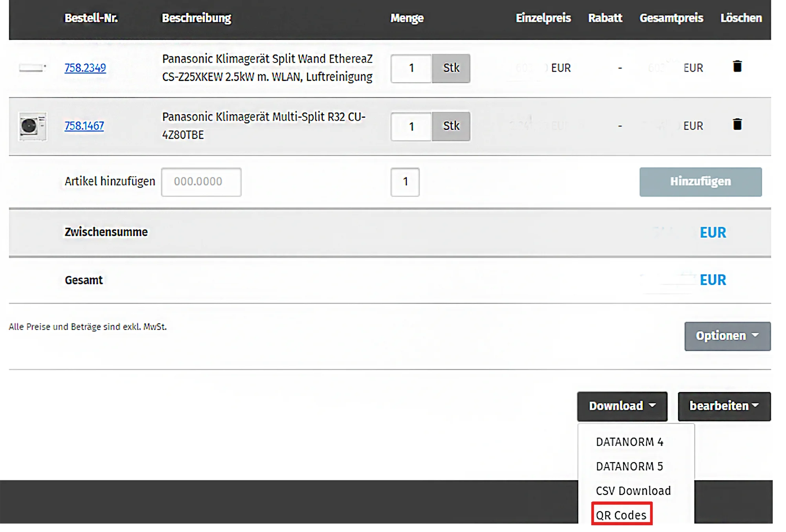Click the outdoor unit product thumbnail
This screenshot has height=532, width=786.
click(x=33, y=127)
